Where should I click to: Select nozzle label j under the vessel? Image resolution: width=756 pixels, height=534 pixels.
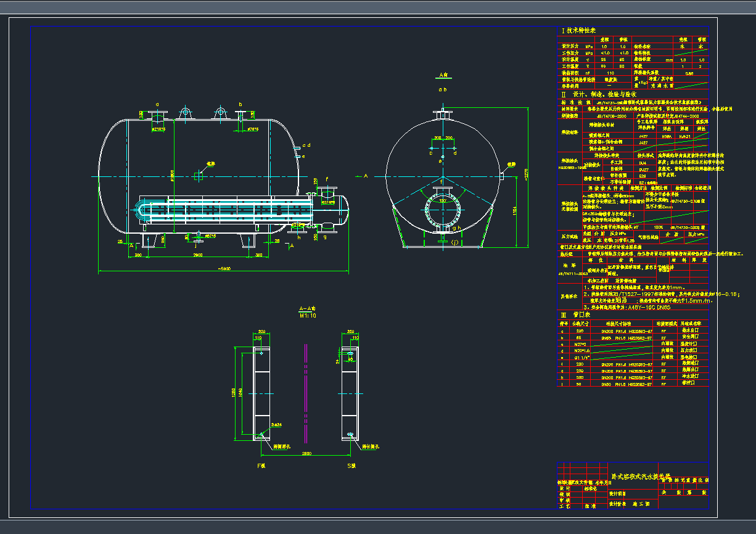point(195,244)
